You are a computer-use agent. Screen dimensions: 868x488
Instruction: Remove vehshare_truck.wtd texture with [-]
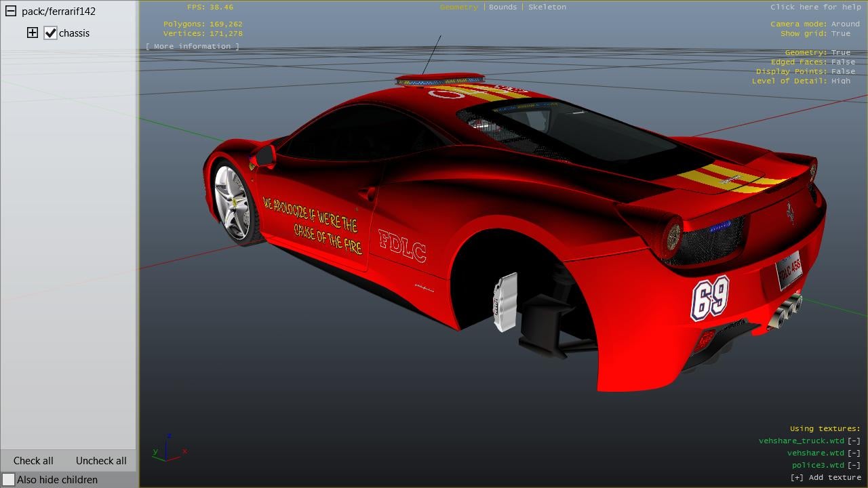[854, 441]
